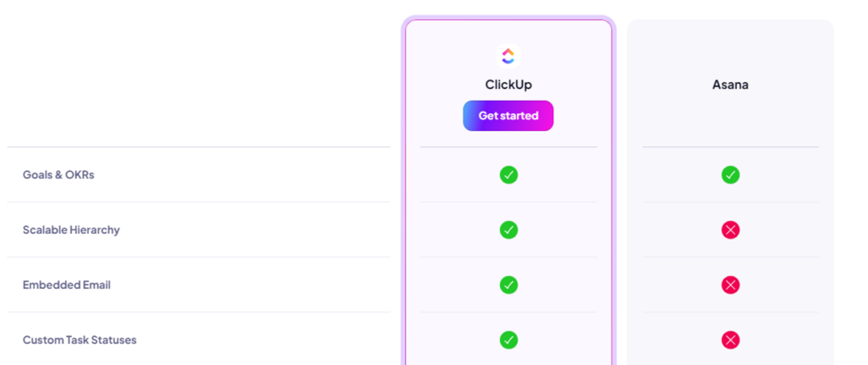Click the divider between Embedded Email and Custom Task Statuses labels

point(198,313)
